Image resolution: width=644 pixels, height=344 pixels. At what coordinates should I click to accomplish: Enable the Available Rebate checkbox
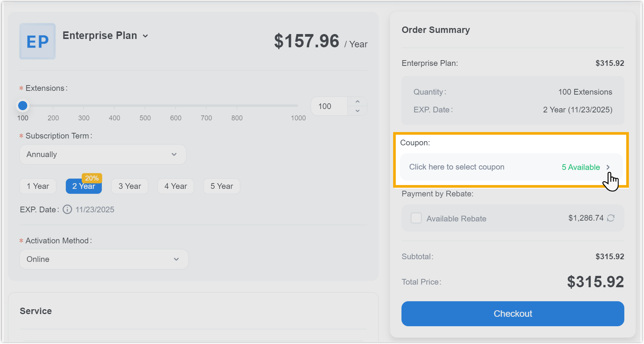click(416, 218)
